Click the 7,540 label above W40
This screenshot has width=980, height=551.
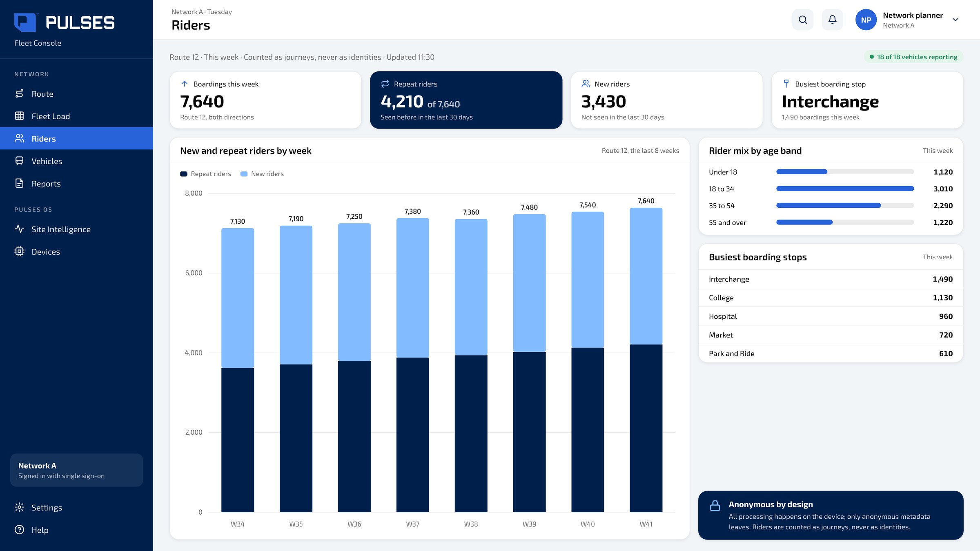[588, 205]
